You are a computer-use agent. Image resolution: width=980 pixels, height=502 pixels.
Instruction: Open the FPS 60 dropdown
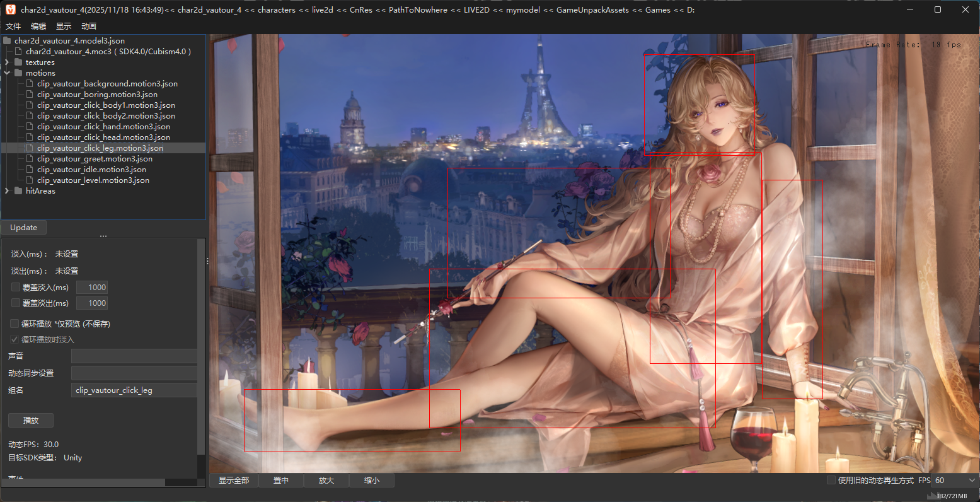coord(954,481)
